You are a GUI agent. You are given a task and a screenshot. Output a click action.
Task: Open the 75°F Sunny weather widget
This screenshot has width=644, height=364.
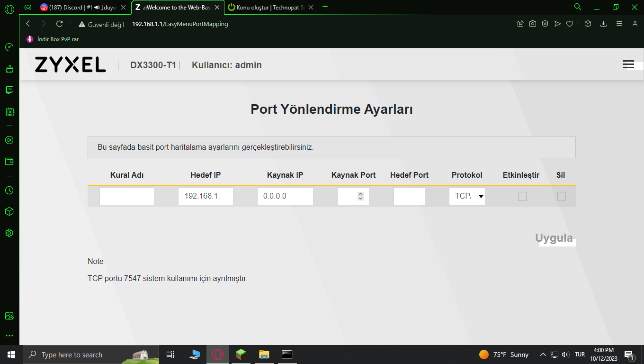pyautogui.click(x=504, y=355)
